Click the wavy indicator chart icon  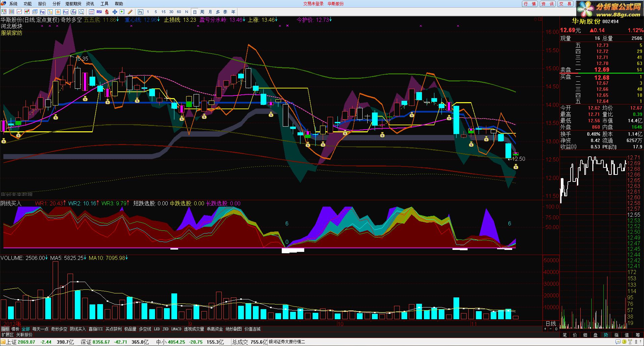click(91, 12)
